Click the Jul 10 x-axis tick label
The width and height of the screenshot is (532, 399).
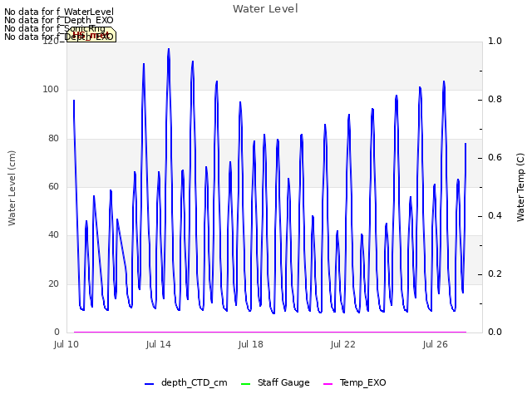(66, 344)
